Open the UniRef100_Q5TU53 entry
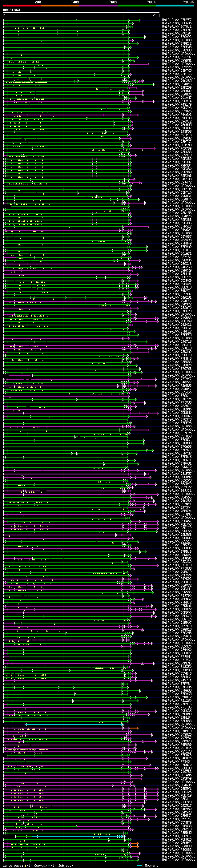Screen dimensions: 197x868 coord(177,437)
